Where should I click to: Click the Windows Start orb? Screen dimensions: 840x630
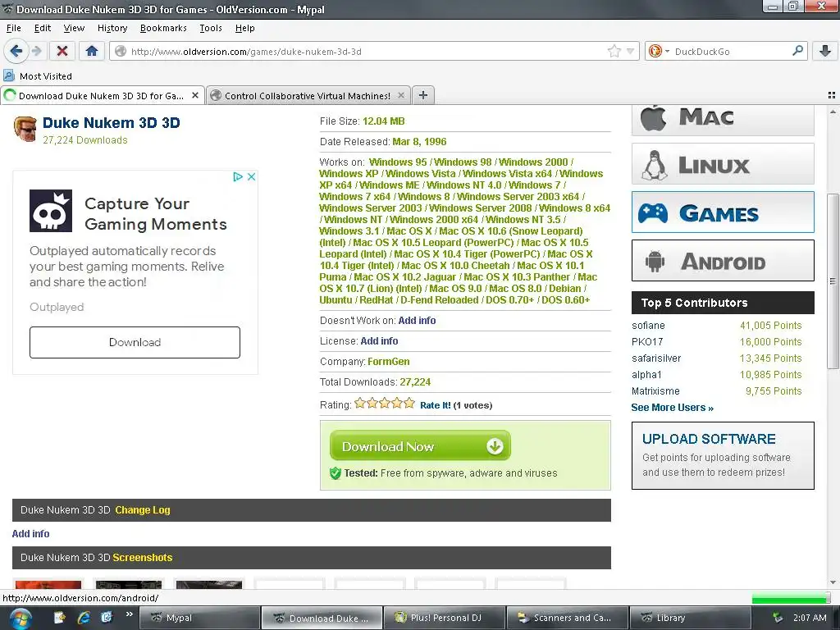19,618
